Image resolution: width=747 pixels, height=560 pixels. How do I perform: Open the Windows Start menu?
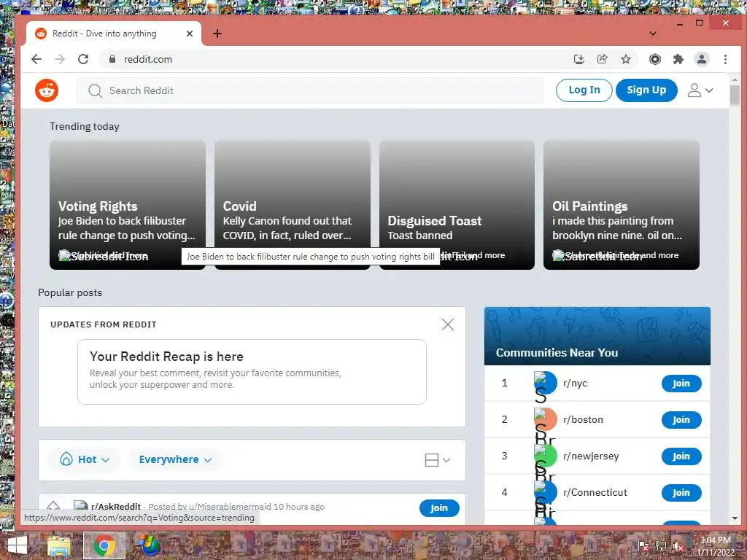click(x=18, y=545)
